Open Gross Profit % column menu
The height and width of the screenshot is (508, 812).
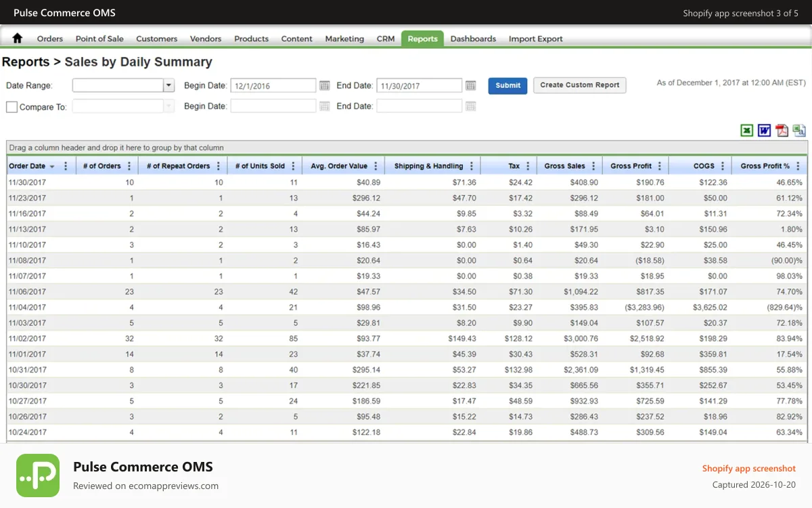[x=798, y=166]
